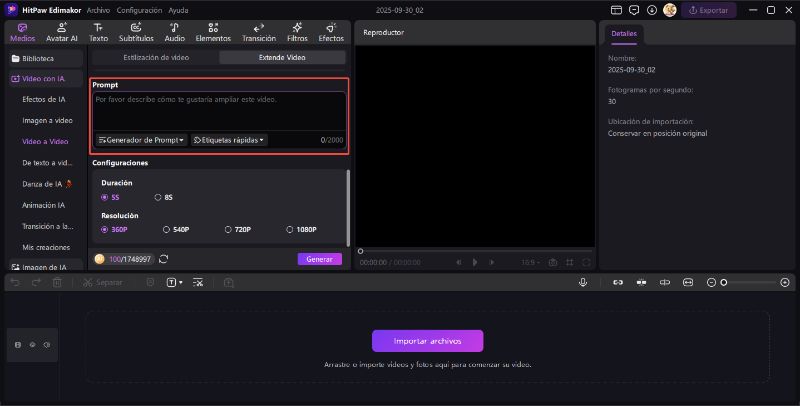Click the refresh credits icon
Image resolution: width=800 pixels, height=406 pixels.
tap(163, 259)
